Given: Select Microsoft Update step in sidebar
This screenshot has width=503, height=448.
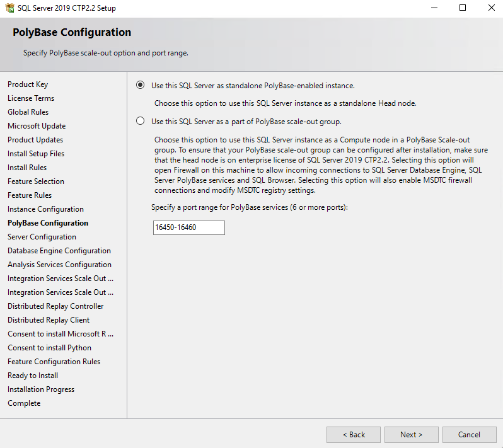Looking at the screenshot, I should click(37, 126).
